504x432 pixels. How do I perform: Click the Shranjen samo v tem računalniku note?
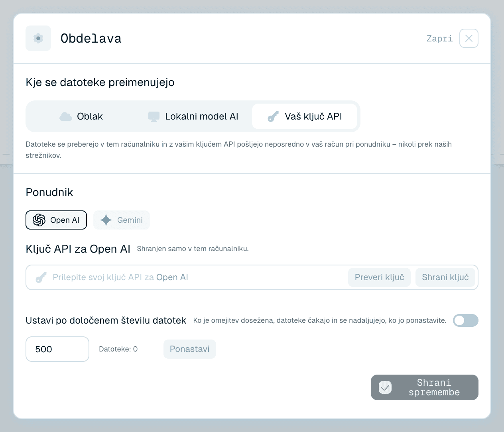point(193,249)
